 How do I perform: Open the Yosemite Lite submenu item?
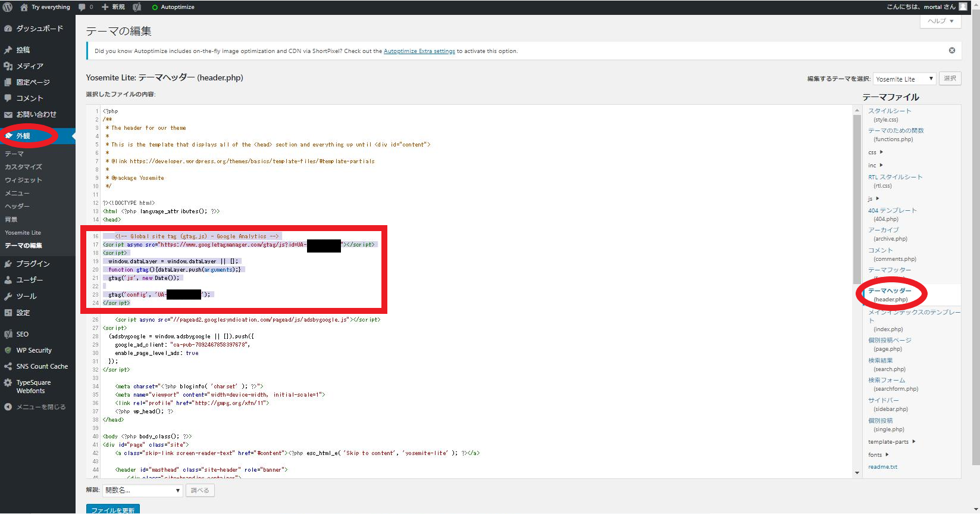click(x=23, y=233)
